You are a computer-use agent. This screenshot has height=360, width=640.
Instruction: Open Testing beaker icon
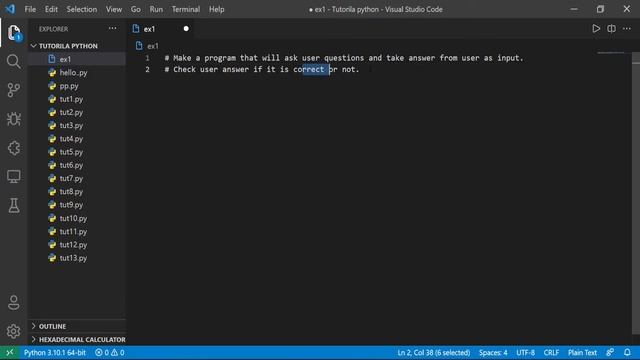click(13, 205)
